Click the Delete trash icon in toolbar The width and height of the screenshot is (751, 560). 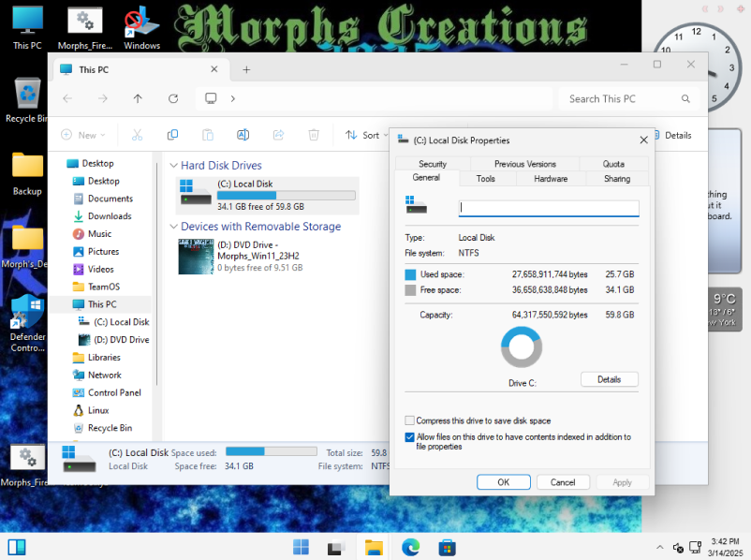[x=314, y=135]
